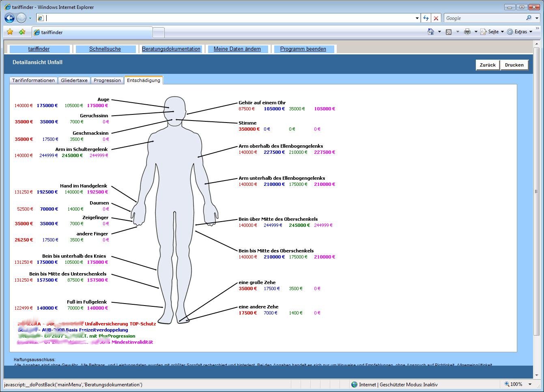Go back with the browser Back arrow
544x392 pixels.
[x=9, y=18]
